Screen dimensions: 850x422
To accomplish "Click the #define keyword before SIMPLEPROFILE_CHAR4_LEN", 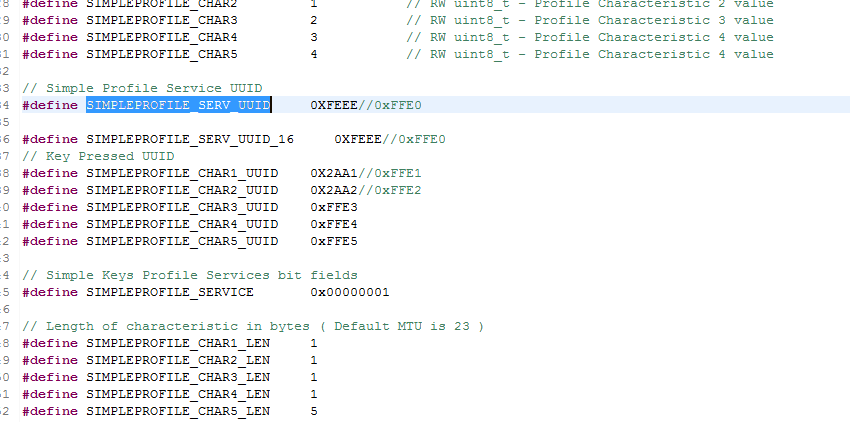I will (x=51, y=394).
